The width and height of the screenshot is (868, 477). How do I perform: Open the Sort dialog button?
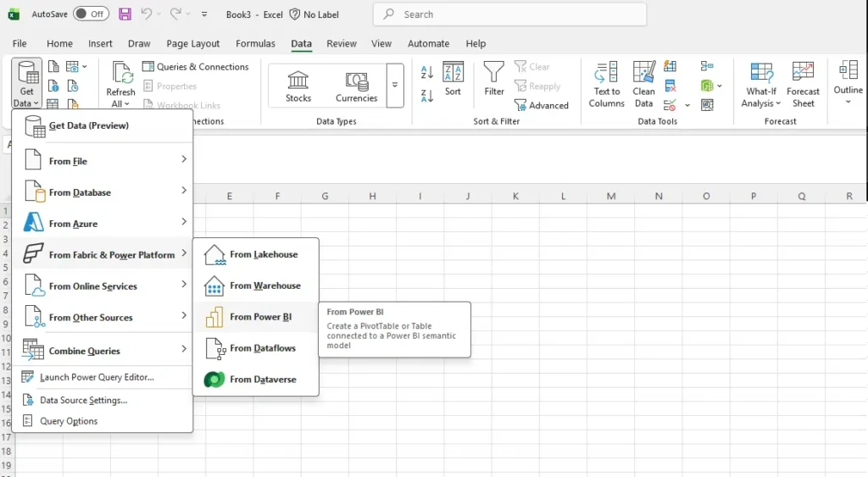pyautogui.click(x=453, y=79)
